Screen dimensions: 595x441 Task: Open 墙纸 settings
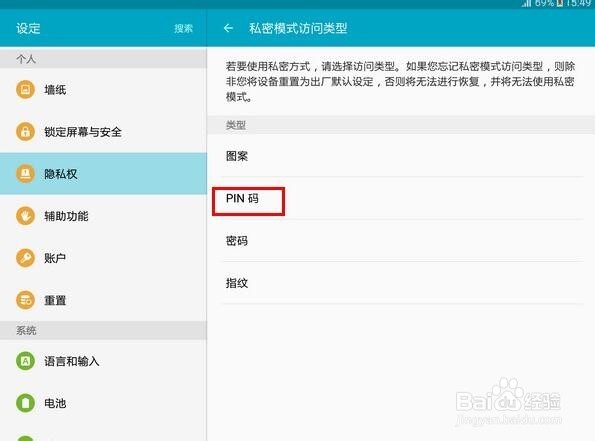tap(103, 90)
